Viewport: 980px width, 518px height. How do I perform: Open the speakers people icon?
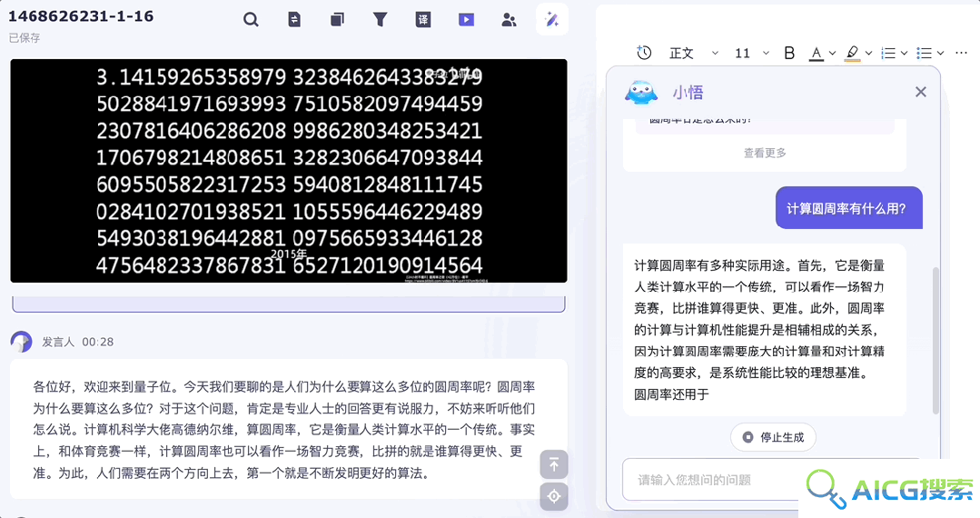coord(509,20)
